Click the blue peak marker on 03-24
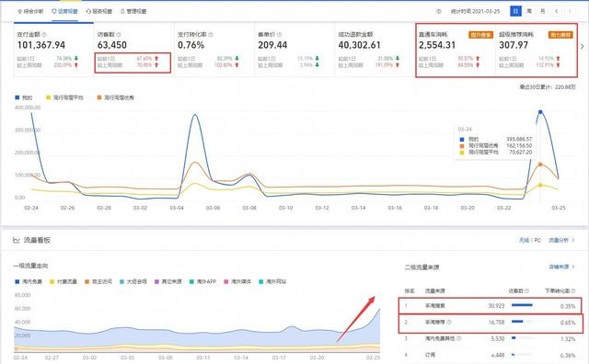Screen dimensions: 589x364 [540, 112]
